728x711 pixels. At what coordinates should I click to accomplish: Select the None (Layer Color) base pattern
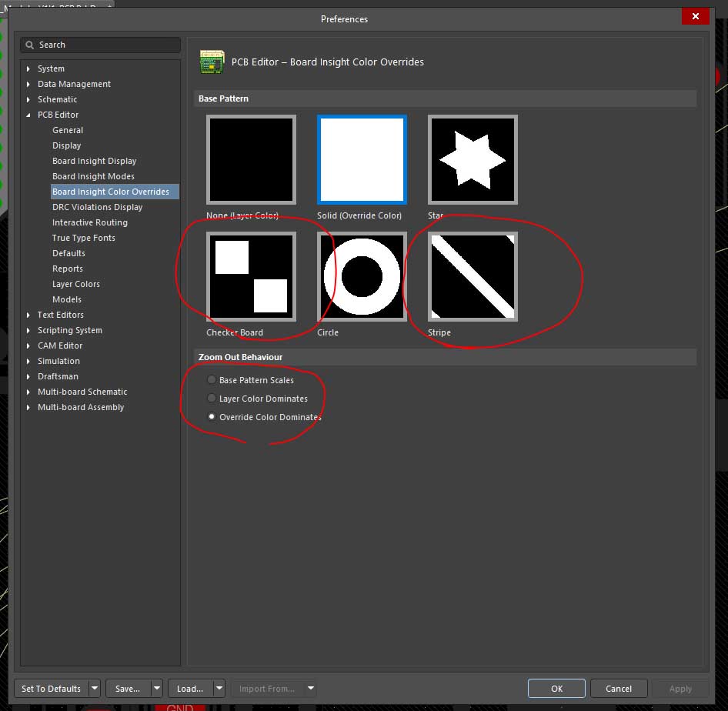coord(251,160)
